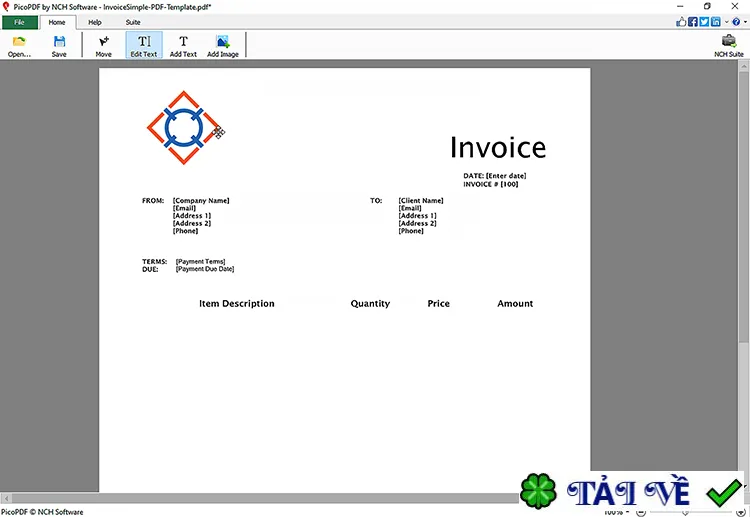Open the NCH Suite toolbox icon
This screenshot has width=750, height=517.
pyautogui.click(x=728, y=41)
